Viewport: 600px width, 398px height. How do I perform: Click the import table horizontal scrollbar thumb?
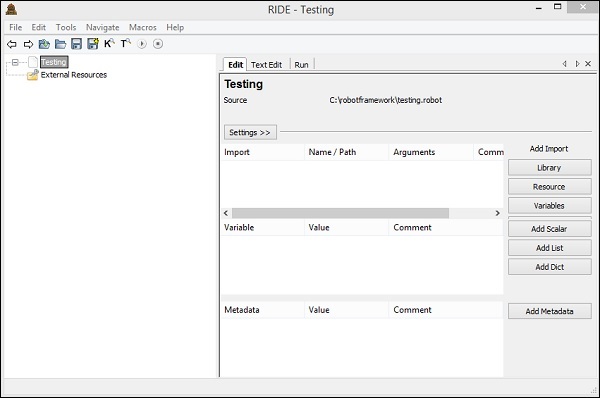click(x=340, y=213)
